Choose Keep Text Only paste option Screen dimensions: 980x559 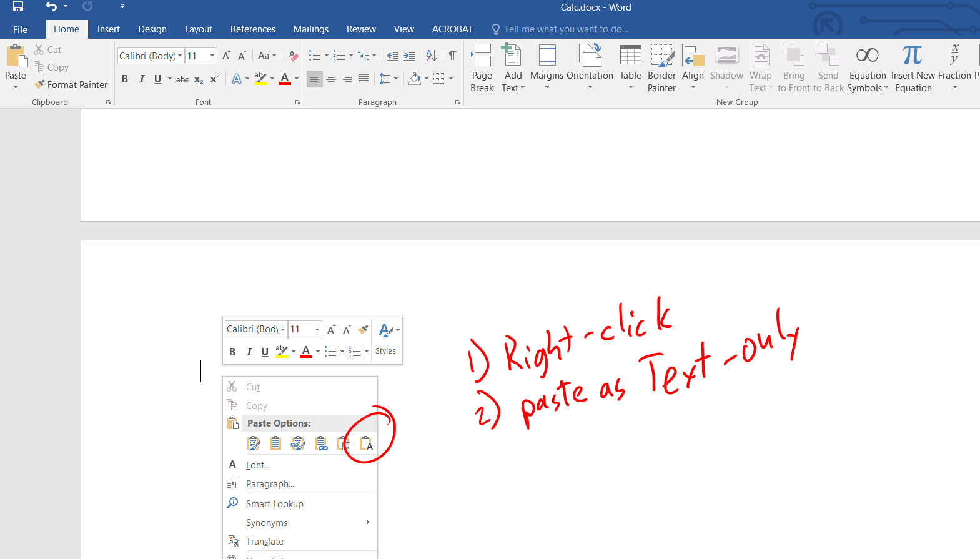366,443
